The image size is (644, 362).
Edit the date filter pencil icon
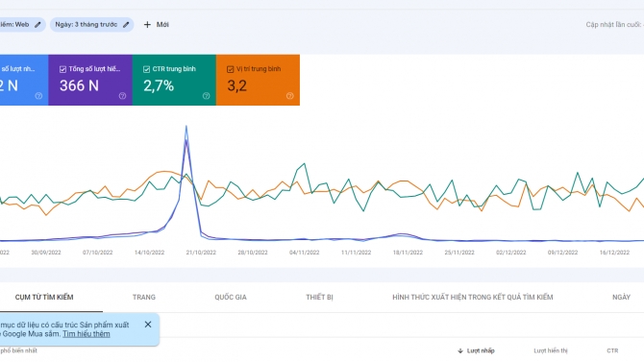coord(126,25)
